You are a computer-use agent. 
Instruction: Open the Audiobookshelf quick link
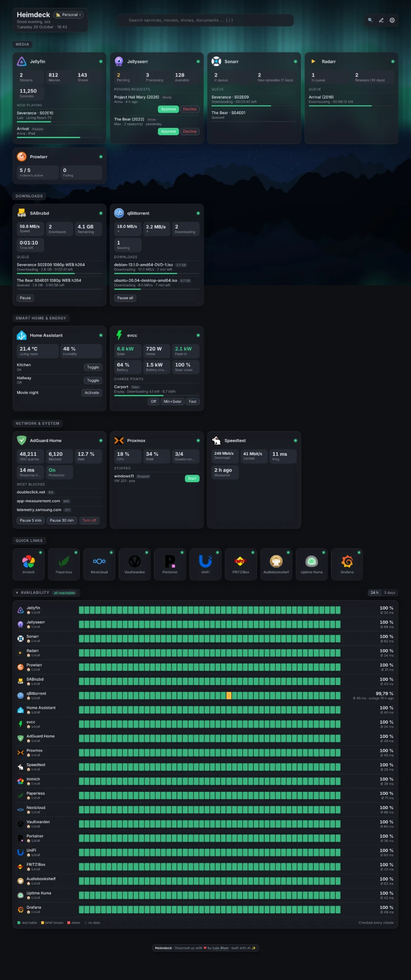[276, 564]
